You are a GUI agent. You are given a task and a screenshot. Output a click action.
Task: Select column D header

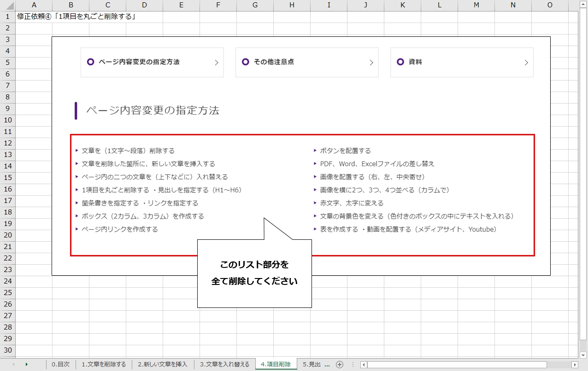click(x=144, y=6)
